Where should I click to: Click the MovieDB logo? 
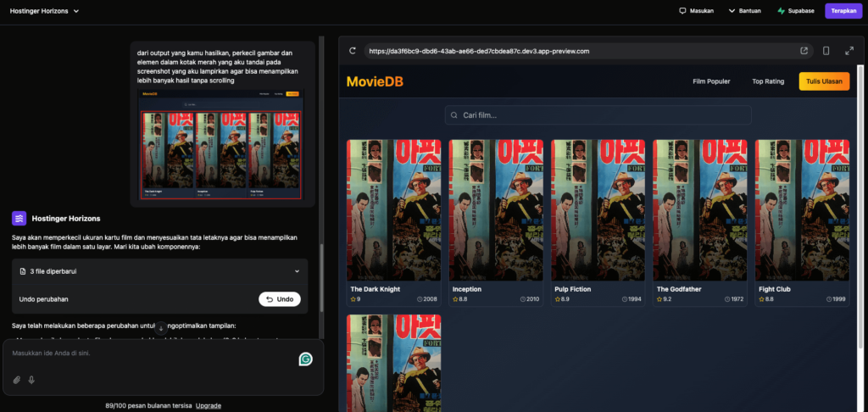tap(375, 81)
